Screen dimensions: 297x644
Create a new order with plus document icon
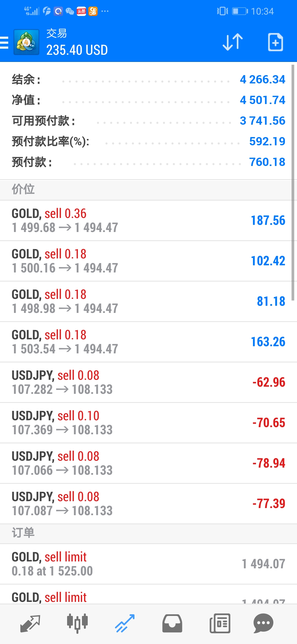[276, 42]
